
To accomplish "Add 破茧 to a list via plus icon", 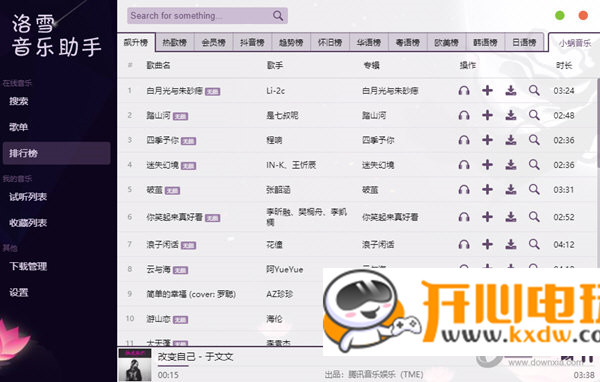I will click(487, 189).
